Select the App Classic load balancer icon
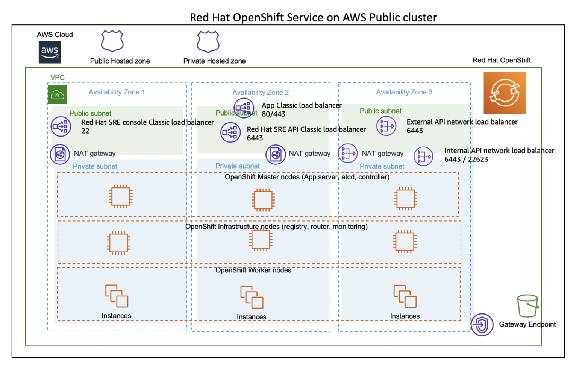Screen dimensions: 588x371 pyautogui.click(x=244, y=107)
